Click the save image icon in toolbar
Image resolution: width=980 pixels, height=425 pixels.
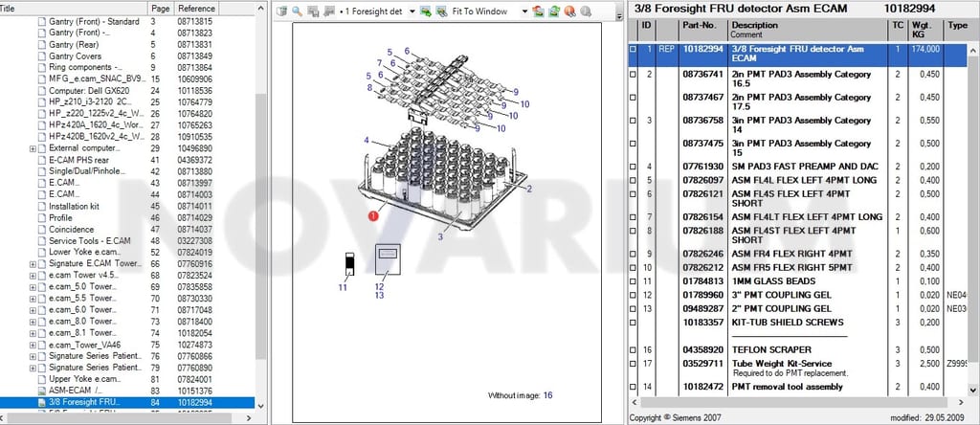(x=313, y=11)
